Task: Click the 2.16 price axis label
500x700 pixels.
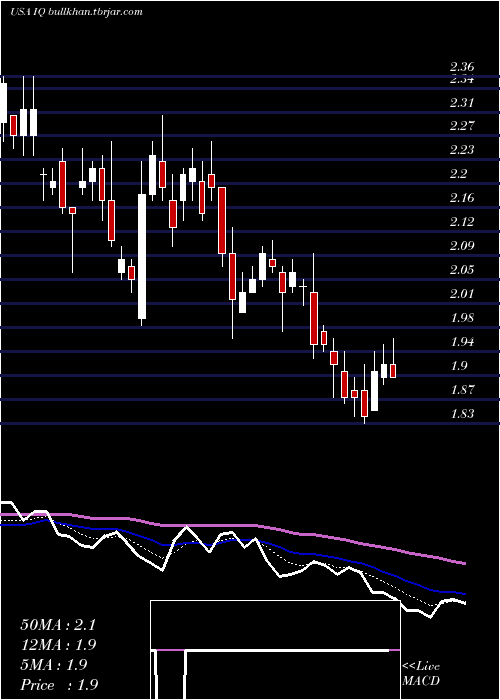Action: tap(462, 198)
